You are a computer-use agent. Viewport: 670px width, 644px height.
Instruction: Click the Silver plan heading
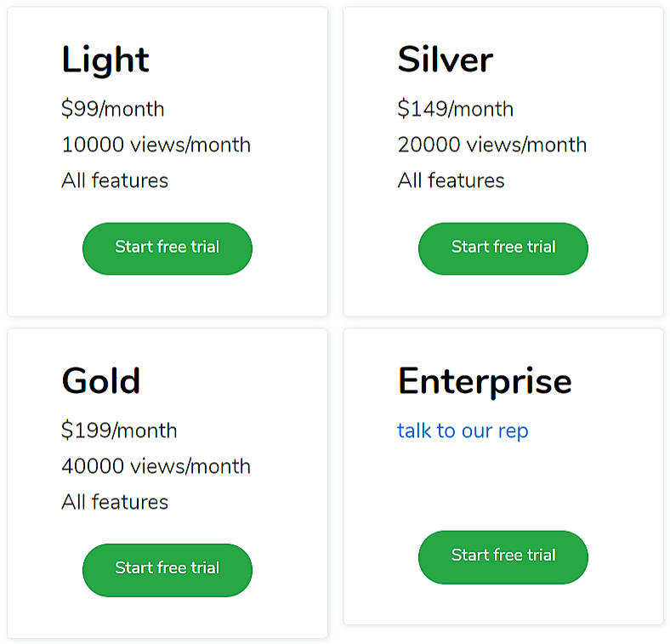click(445, 60)
